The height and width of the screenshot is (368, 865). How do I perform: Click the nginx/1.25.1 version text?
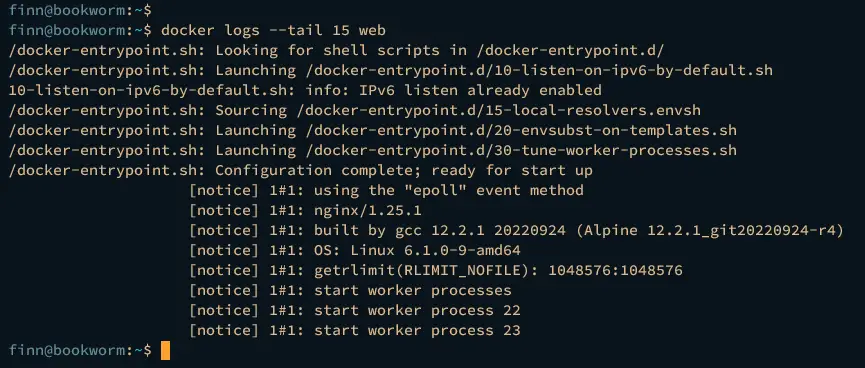point(368,211)
